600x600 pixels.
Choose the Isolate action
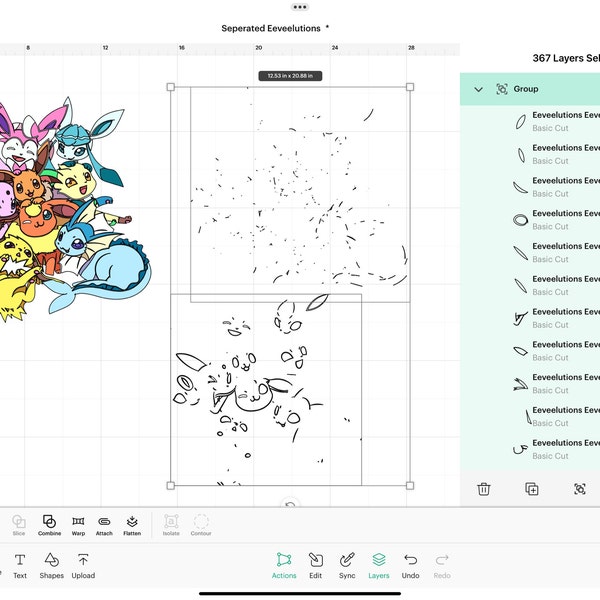171,525
